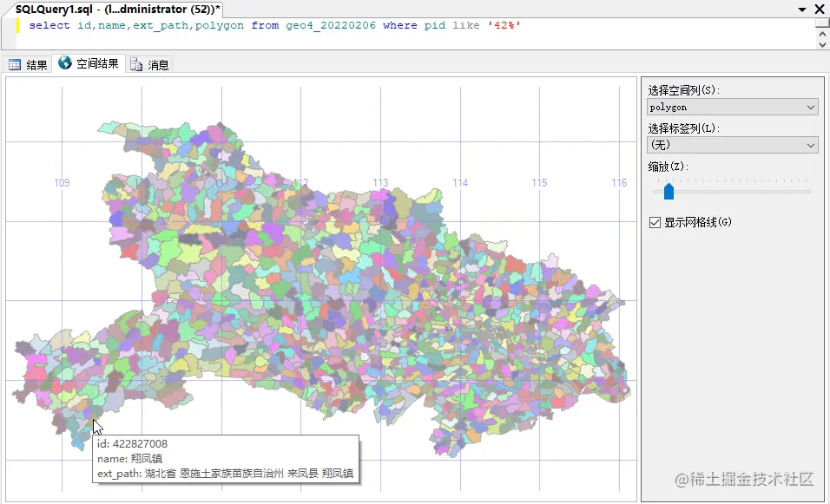The height and width of the screenshot is (504, 830).
Task: Click the globe icon on 空间结果 tab
Action: (65, 63)
